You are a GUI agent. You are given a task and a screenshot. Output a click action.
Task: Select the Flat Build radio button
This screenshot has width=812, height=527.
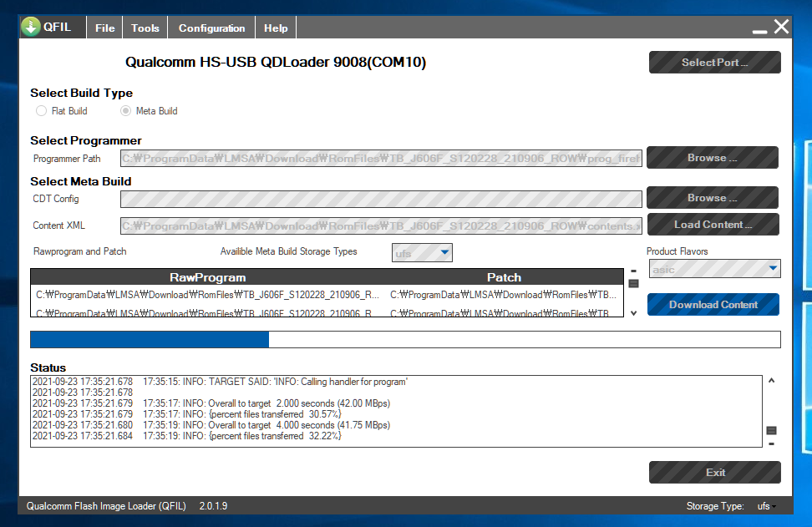tap(42, 111)
